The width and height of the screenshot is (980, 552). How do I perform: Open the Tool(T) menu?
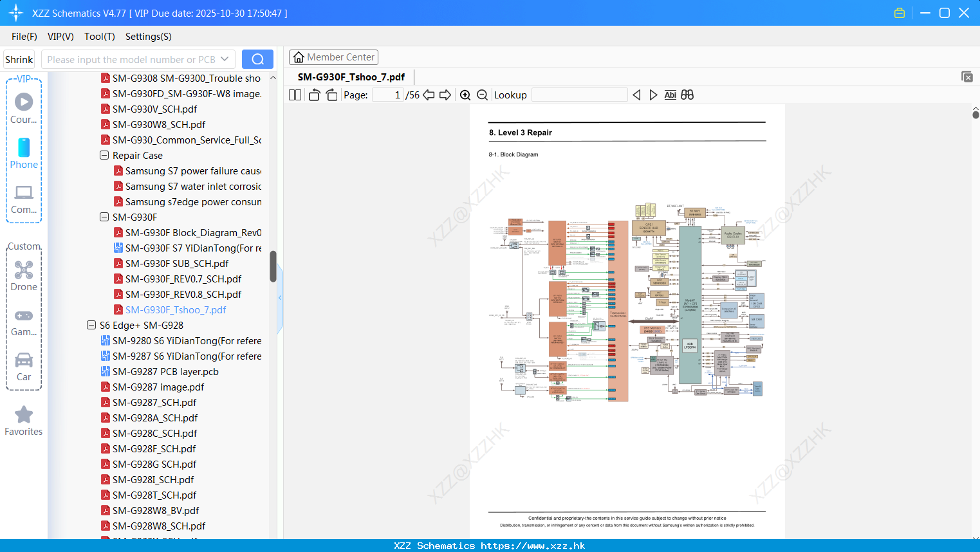click(x=100, y=37)
